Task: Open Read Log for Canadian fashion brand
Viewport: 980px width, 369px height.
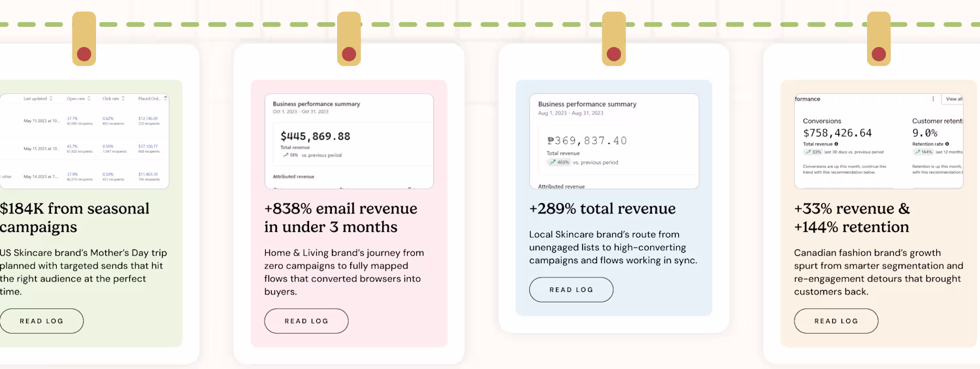Action: (836, 321)
